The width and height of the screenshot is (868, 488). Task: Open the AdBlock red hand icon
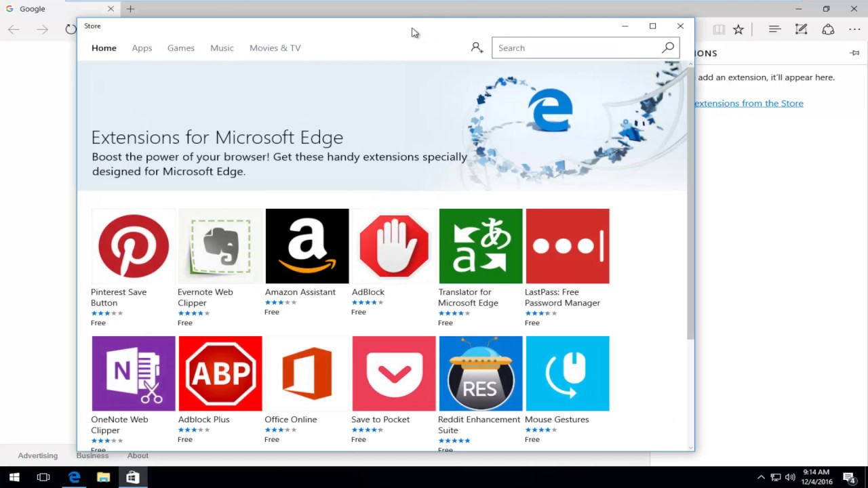393,246
